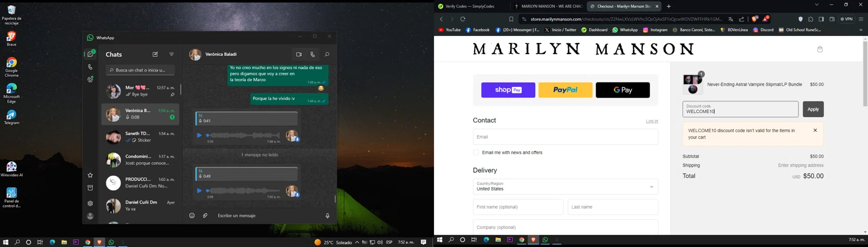Attach a file with the paperclip icon

pyautogui.click(x=205, y=216)
